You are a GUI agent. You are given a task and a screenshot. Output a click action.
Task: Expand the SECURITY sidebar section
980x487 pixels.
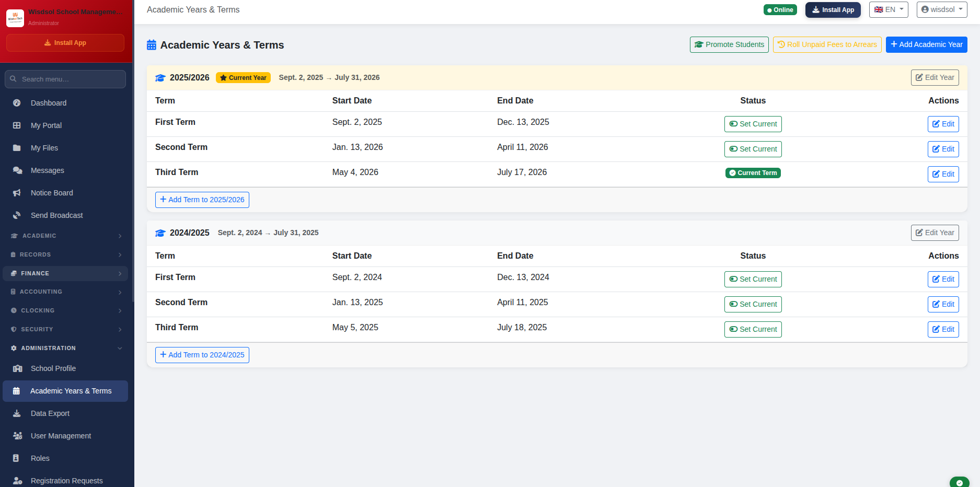pyautogui.click(x=66, y=329)
